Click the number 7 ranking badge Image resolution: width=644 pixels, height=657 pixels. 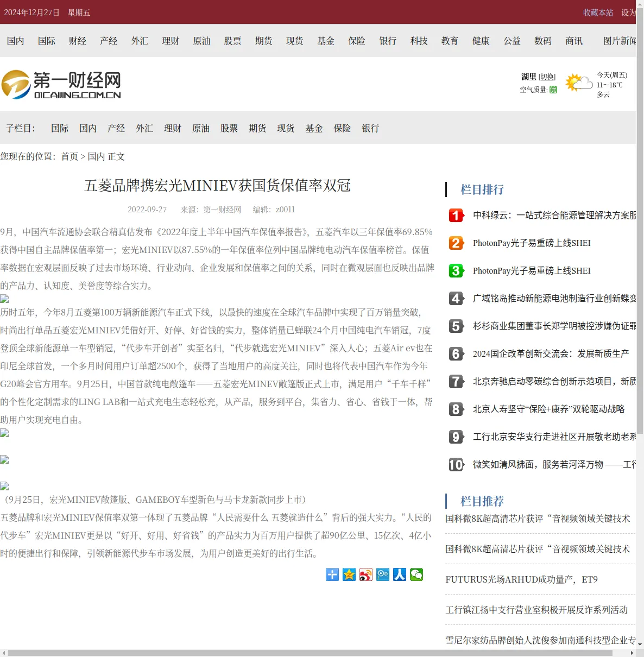click(x=456, y=382)
